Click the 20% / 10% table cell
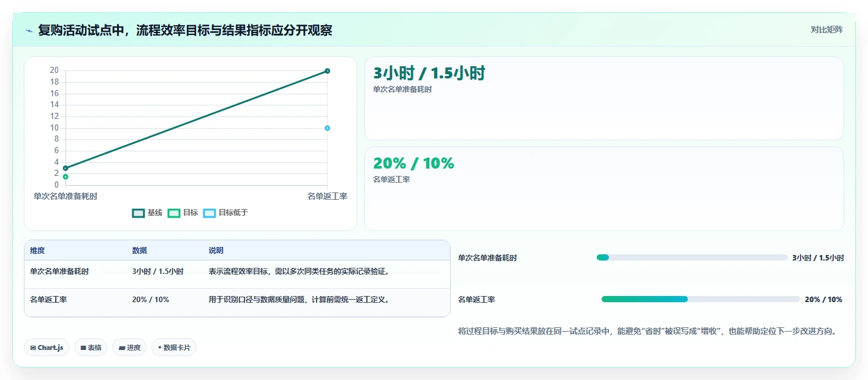Image resolution: width=868 pixels, height=380 pixels. (x=151, y=300)
